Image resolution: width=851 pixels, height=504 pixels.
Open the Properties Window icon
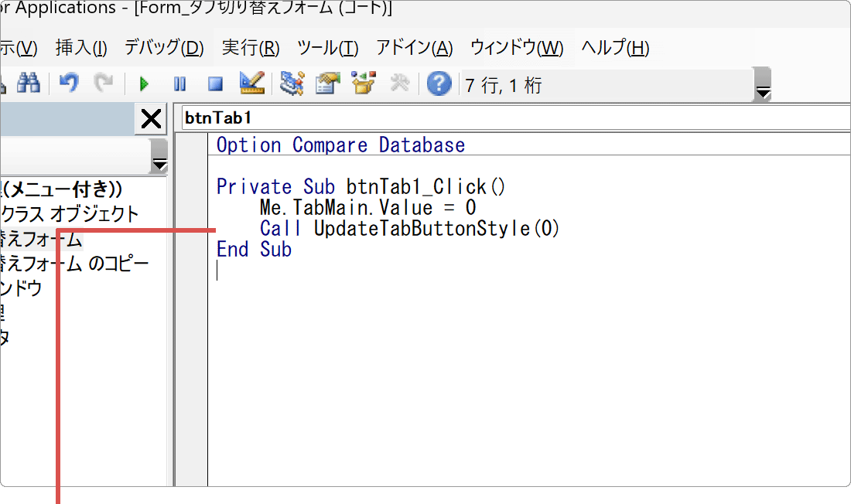[x=327, y=83]
